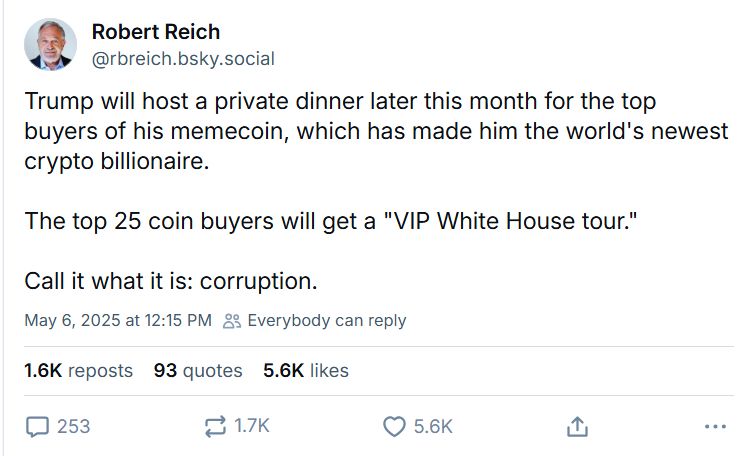Click the 1.7K repost count
Image resolution: width=740 pixels, height=456 pixels.
pyautogui.click(x=252, y=426)
